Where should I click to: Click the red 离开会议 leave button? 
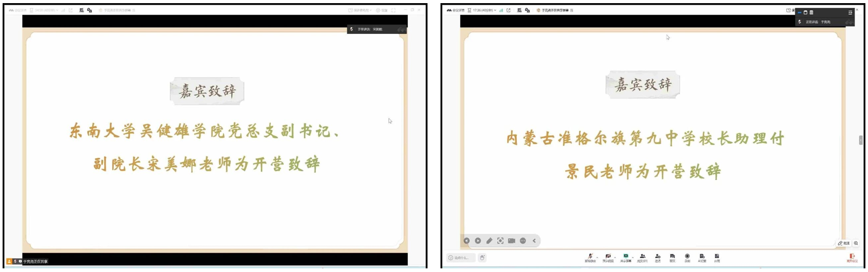click(x=852, y=257)
